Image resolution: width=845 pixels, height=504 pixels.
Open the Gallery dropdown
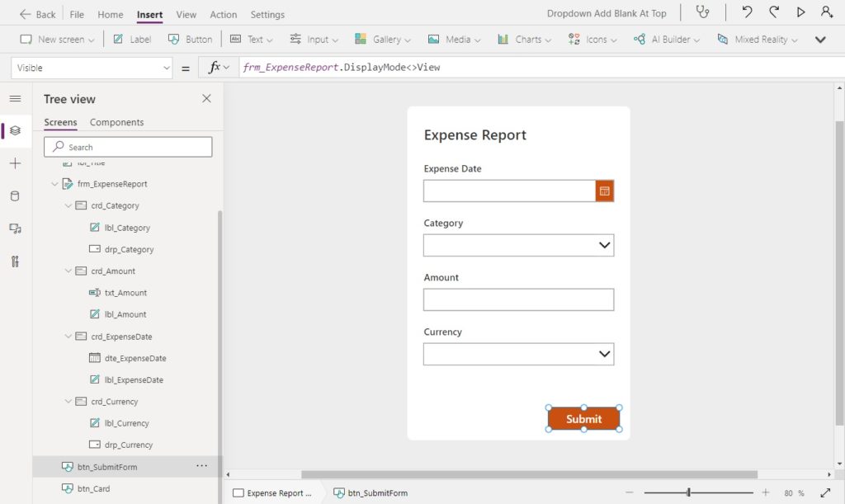coord(383,40)
